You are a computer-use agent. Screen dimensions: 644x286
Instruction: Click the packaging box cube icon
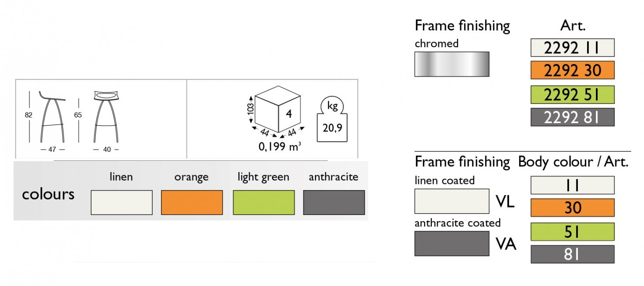click(278, 112)
